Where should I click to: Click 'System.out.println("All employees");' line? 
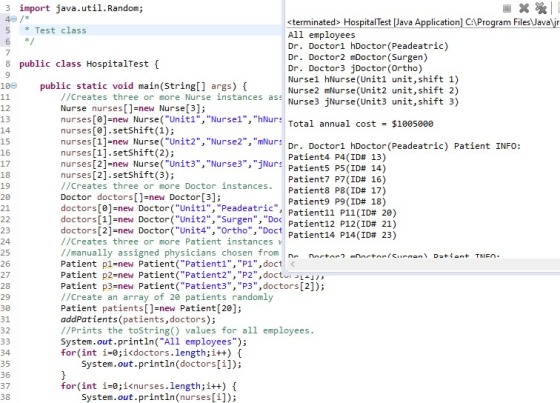pos(154,342)
